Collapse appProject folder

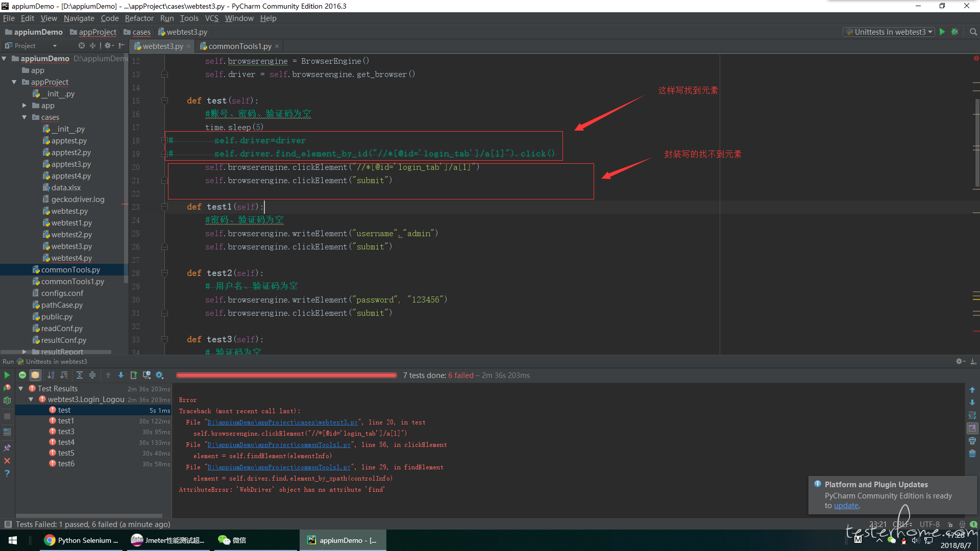14,82
